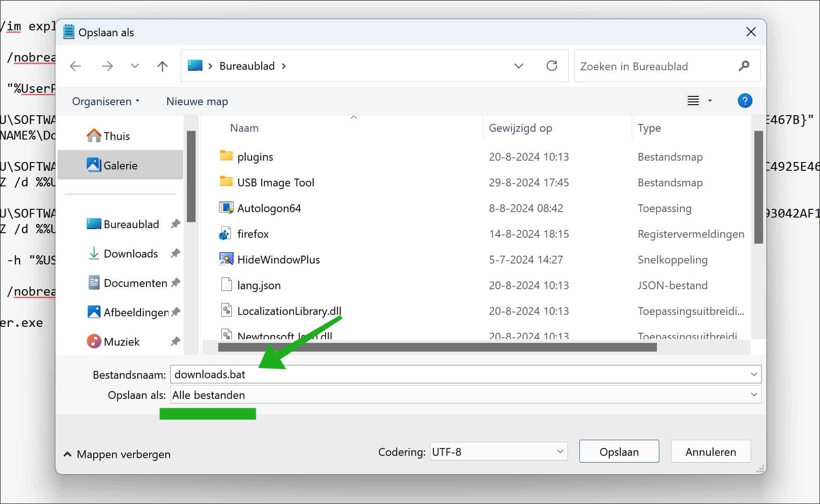Click the Bureaublad breadcrumb in address bar
Image resolution: width=820 pixels, height=504 pixels.
tap(246, 66)
